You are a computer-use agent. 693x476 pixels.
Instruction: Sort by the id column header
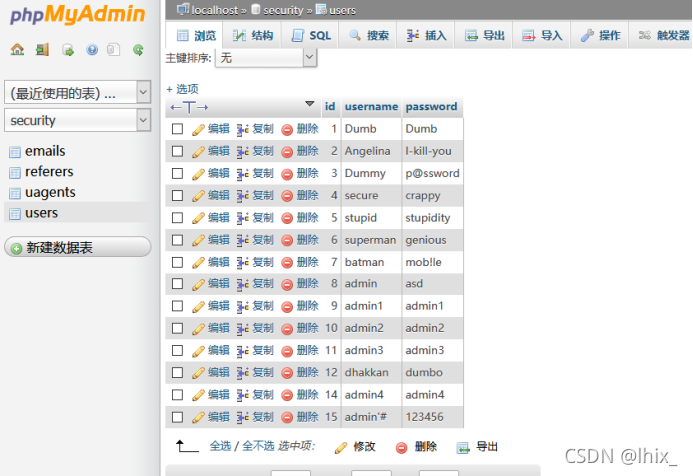[x=330, y=107]
